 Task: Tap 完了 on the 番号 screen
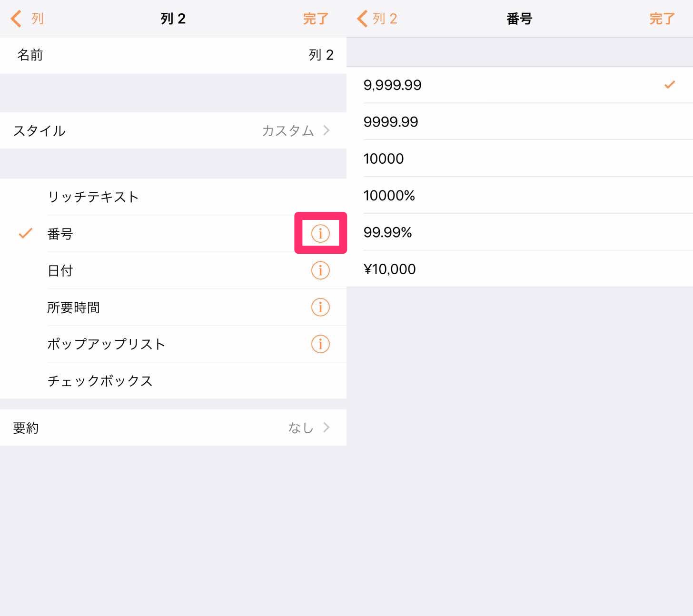[x=662, y=19]
